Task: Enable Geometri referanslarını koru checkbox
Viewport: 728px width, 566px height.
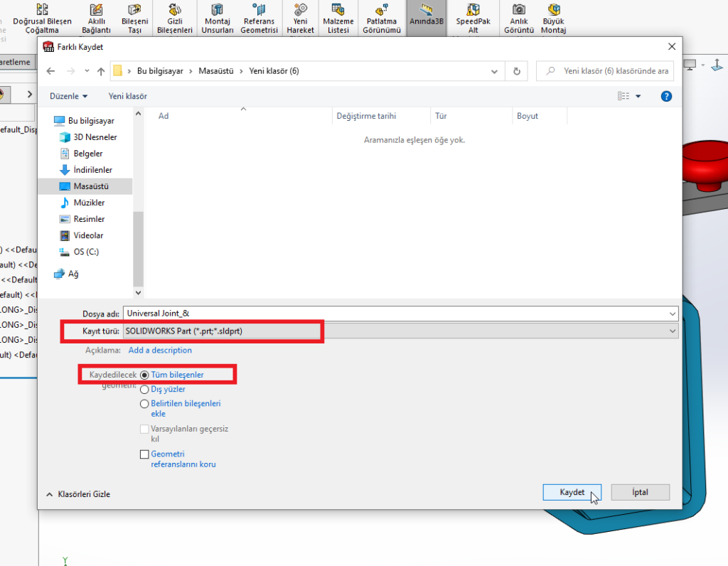Action: 145,454
